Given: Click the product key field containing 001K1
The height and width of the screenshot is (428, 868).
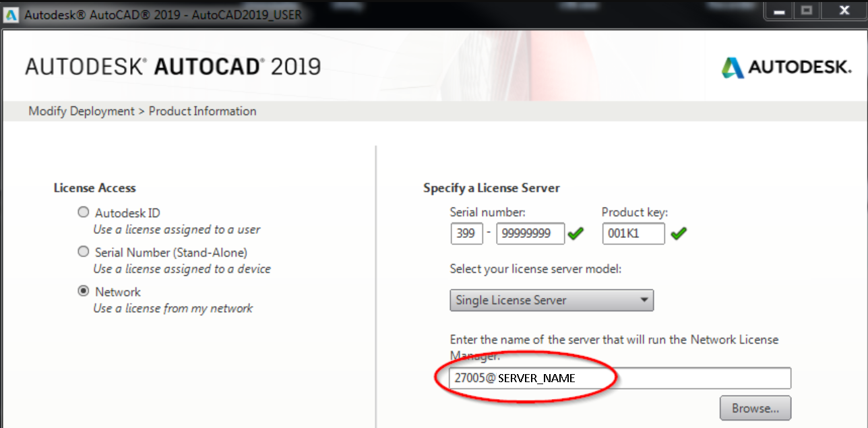Looking at the screenshot, I should tap(632, 233).
